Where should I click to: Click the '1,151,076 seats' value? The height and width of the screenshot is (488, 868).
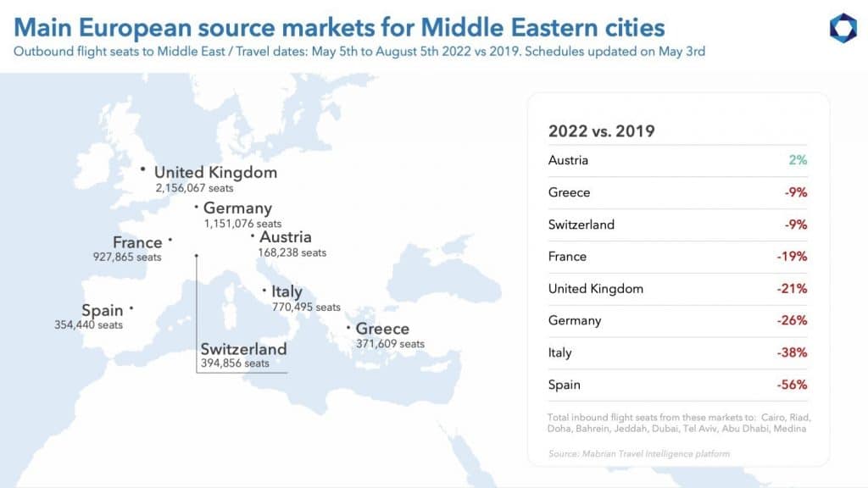[x=242, y=224]
